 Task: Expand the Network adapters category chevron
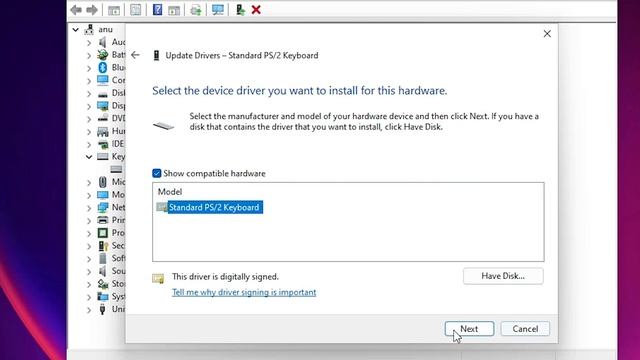point(89,208)
